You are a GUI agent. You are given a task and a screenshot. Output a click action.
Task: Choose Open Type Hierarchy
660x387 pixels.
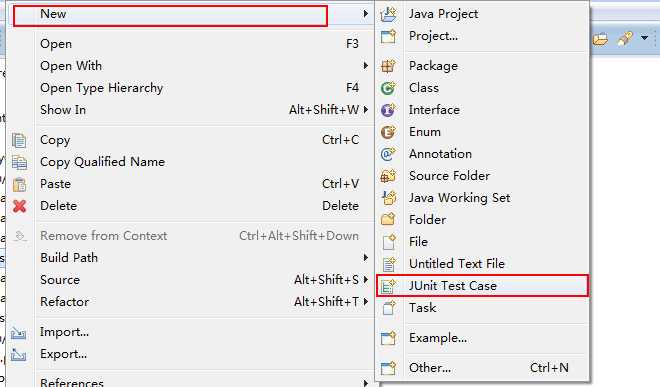click(x=101, y=88)
